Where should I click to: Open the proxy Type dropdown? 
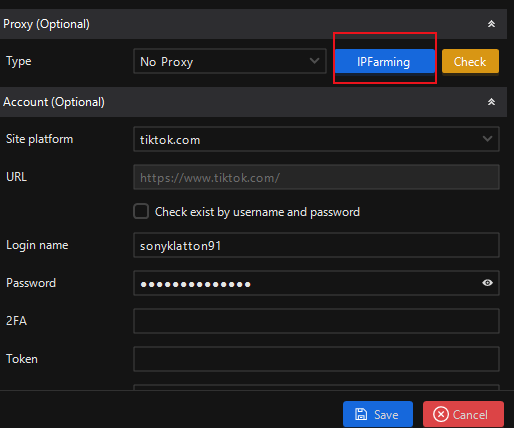(x=230, y=61)
